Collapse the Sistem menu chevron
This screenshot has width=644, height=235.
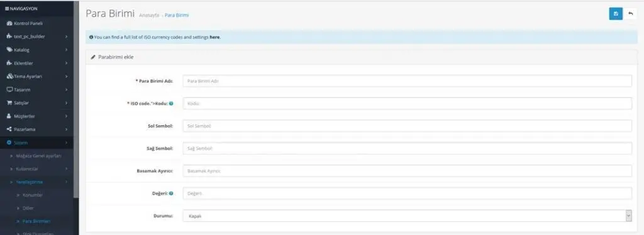[66, 142]
